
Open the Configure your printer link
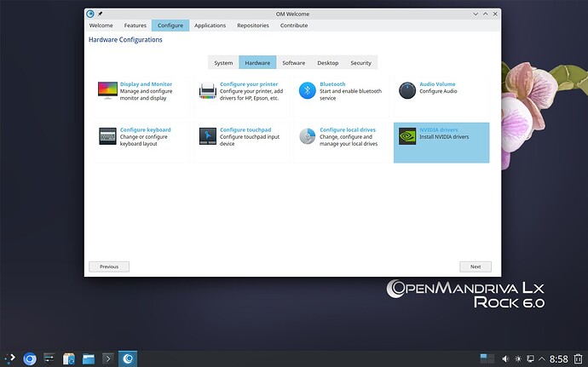pyautogui.click(x=249, y=84)
